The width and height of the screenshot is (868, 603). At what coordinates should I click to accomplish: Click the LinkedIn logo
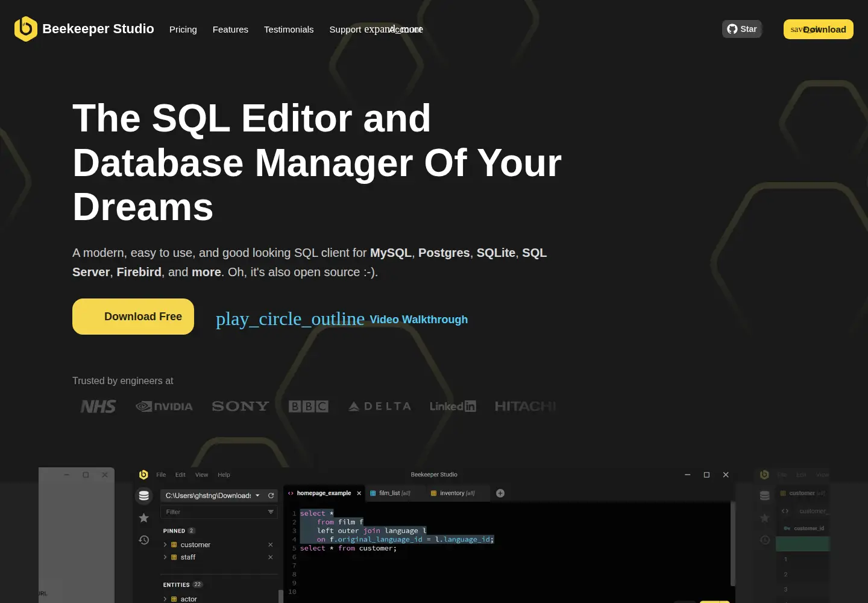pyautogui.click(x=453, y=406)
